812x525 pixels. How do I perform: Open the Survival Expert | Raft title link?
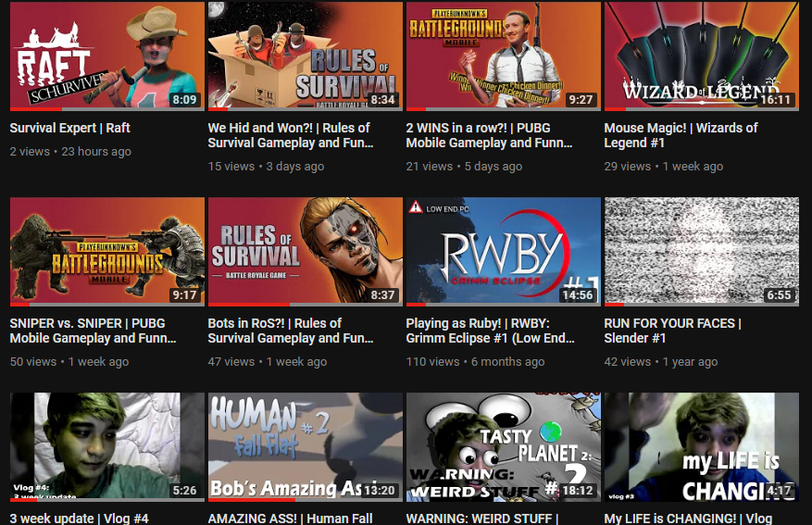70,128
